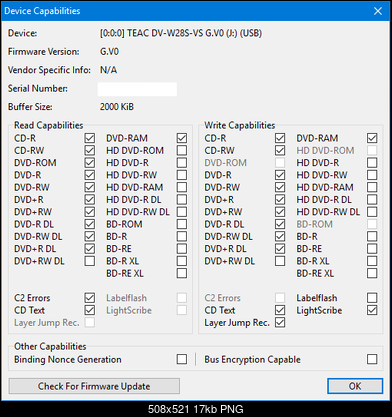Toggle Write LightScribe checkbox
Screen dimensions: 392x417
[372, 310]
